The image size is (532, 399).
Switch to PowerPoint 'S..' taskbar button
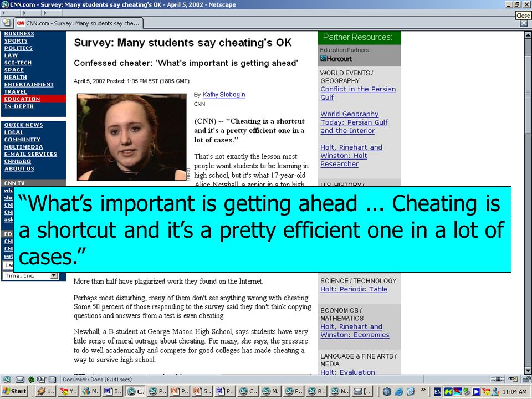(x=203, y=391)
